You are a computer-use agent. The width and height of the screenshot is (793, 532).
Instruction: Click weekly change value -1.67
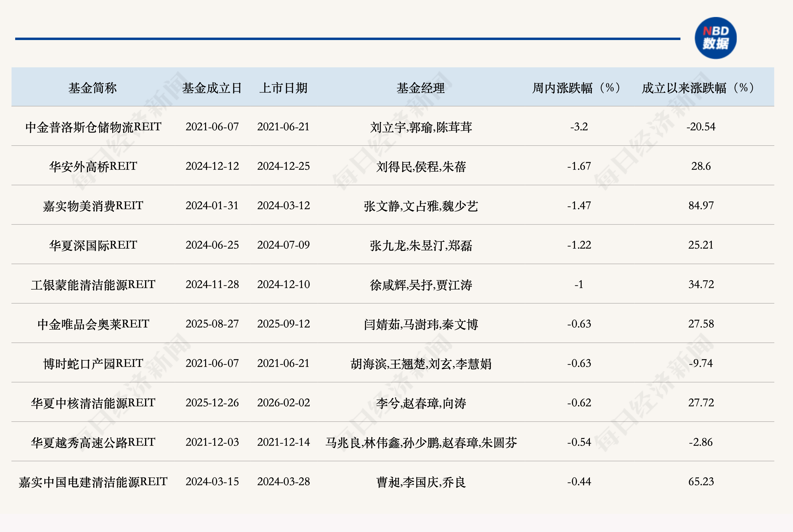tap(579, 166)
